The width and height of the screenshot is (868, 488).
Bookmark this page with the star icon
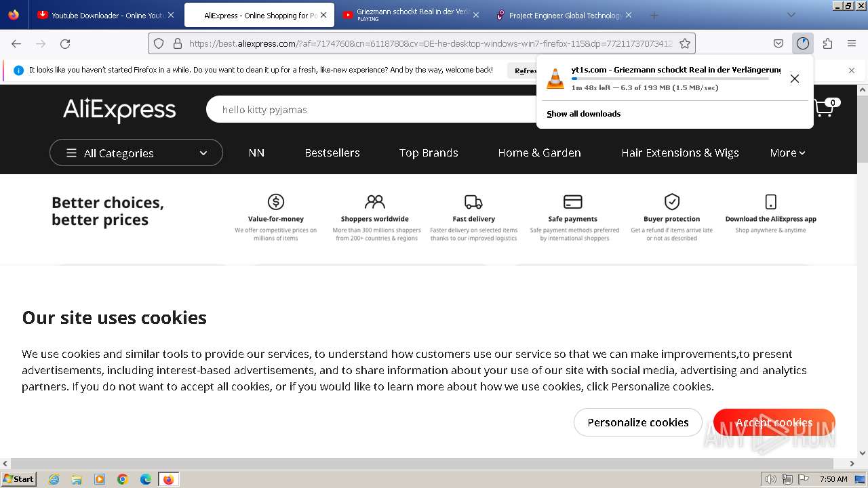click(x=685, y=43)
